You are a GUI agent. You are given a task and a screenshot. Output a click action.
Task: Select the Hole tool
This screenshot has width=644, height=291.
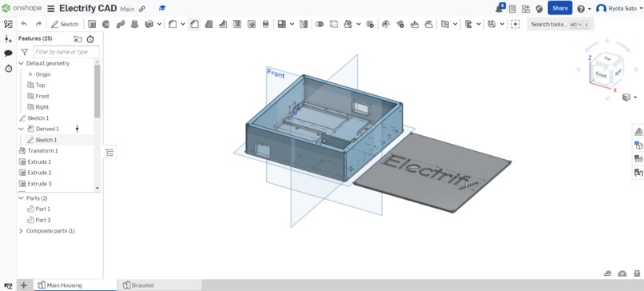(252, 24)
